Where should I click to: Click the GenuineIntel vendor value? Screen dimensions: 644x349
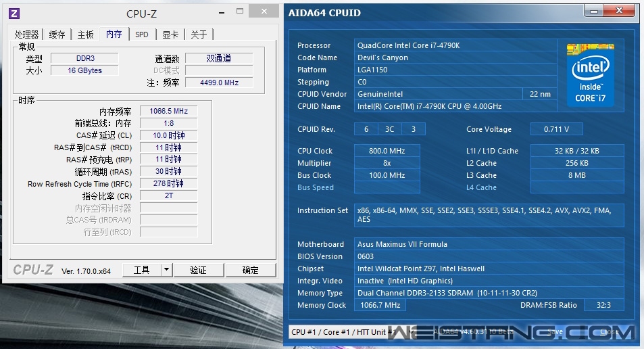click(439, 94)
